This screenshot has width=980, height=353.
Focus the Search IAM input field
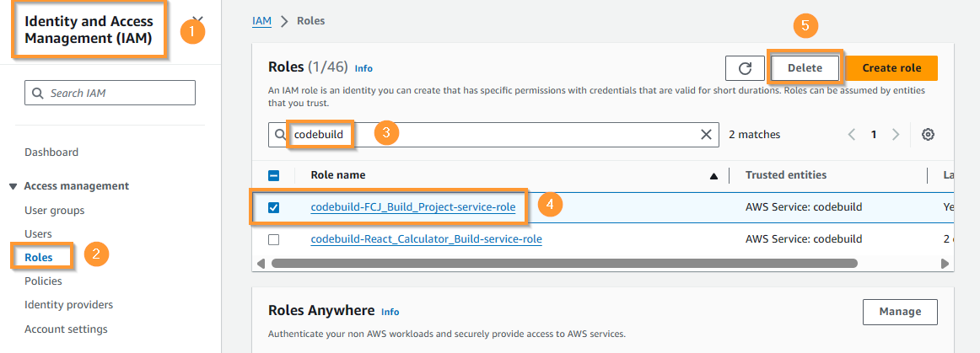click(110, 93)
